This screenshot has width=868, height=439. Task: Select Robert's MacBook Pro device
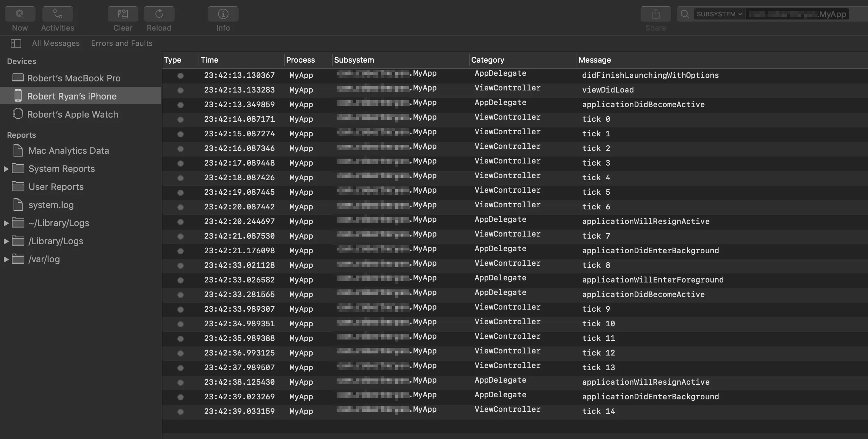pos(74,78)
